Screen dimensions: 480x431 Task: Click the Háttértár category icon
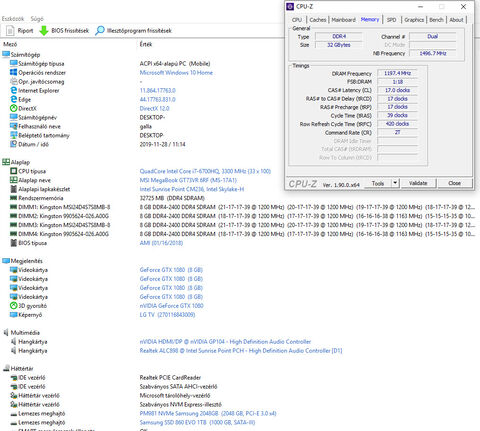click(x=6, y=368)
